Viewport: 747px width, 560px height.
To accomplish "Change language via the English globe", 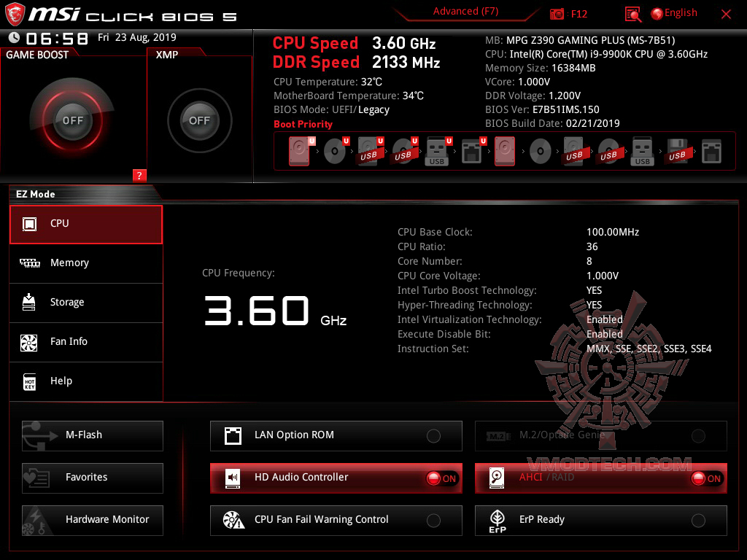I will pyautogui.click(x=674, y=13).
